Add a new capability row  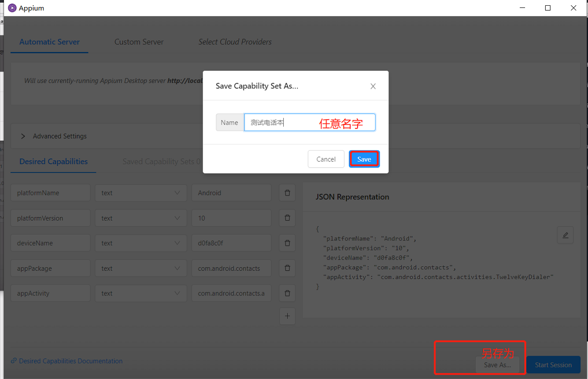coord(287,316)
